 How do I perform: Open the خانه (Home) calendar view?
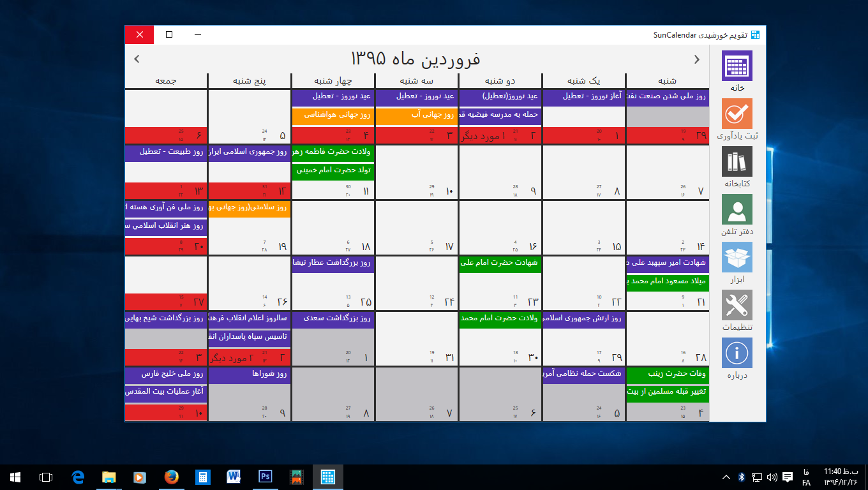click(737, 71)
